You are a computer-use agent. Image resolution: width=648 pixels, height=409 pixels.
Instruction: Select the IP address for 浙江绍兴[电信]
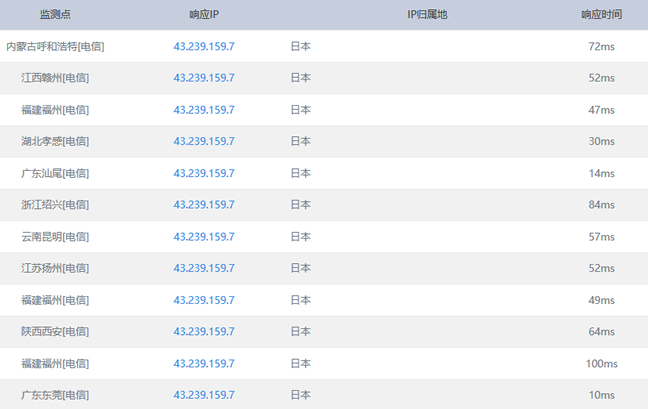coord(204,205)
